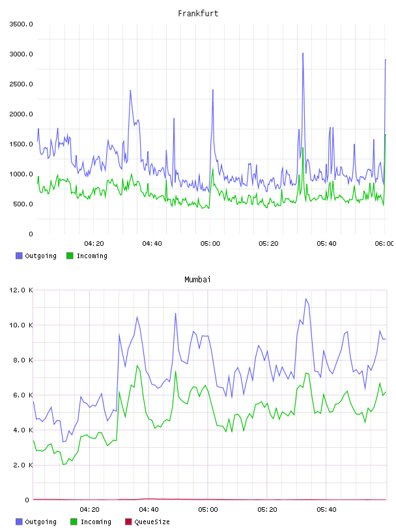This screenshot has height=532, width=396.
Task: Click the 12.0 K y-axis label on Mumbai
Action: 21,290
